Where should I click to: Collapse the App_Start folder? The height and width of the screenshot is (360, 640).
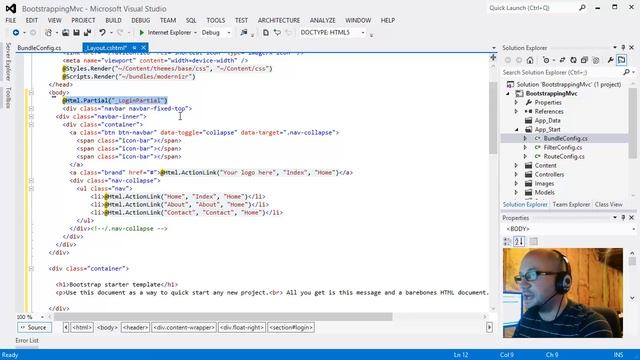pyautogui.click(x=516, y=129)
